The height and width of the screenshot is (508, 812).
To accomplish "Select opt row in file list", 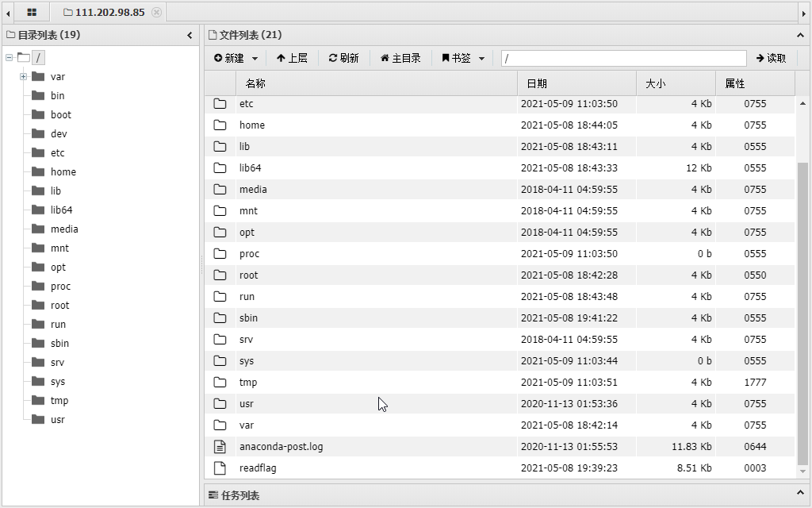I will point(500,233).
